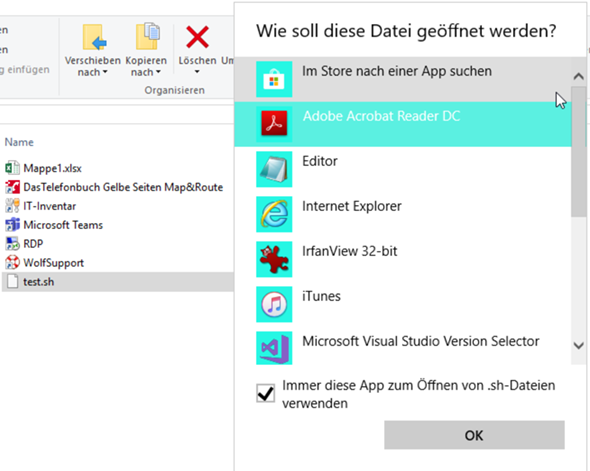Click the red X Löschen icon
The width and height of the screenshot is (590, 471).
pyautogui.click(x=197, y=37)
